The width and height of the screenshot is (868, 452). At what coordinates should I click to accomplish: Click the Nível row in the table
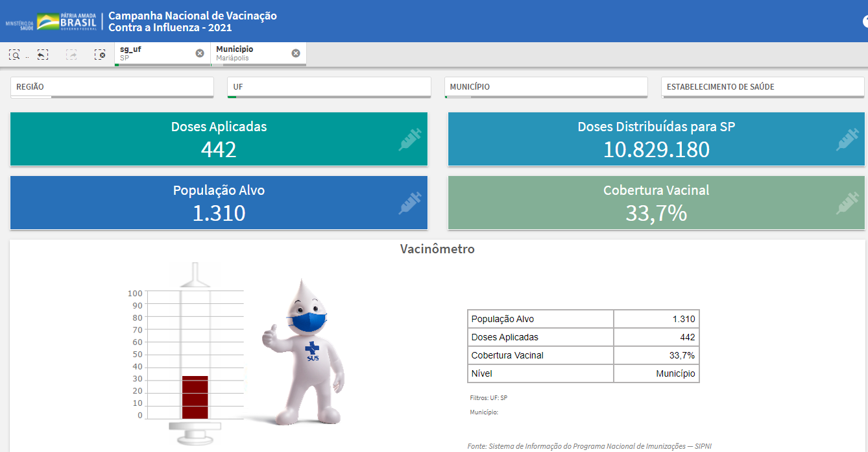[583, 373]
